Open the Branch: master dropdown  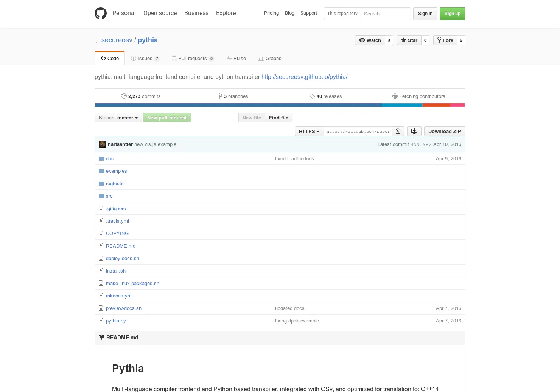pyautogui.click(x=118, y=118)
